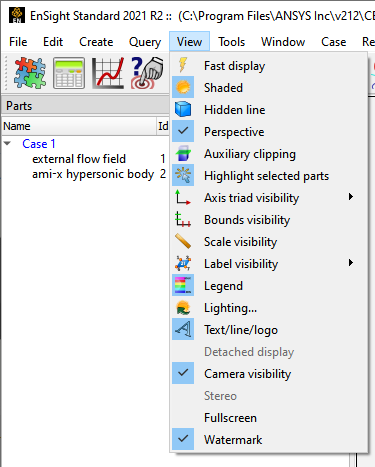Expand Axis triad visibility submenu
Image resolution: width=375 pixels, height=467 pixels.
point(269,198)
